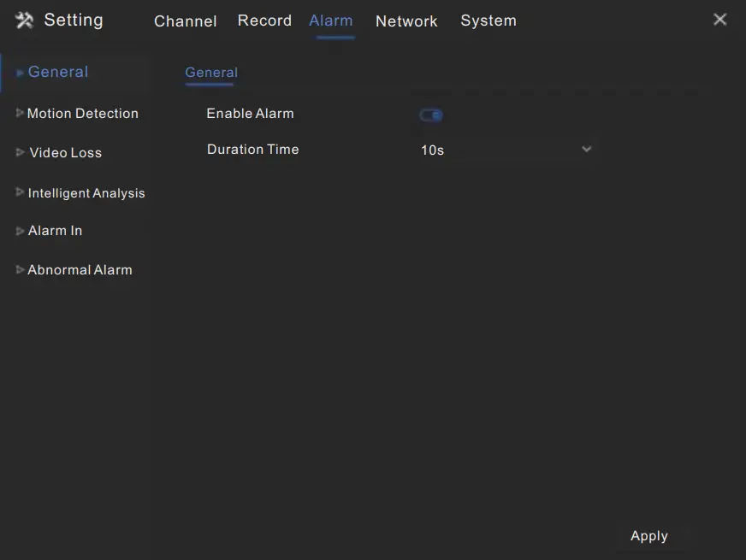Open the Alarm In section
746x560 pixels.
tap(55, 231)
